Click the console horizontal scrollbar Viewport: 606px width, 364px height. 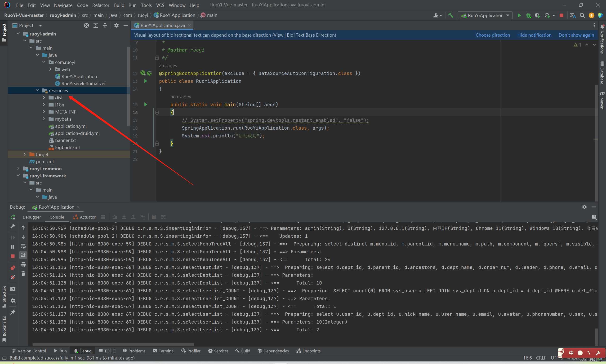[x=113, y=344]
